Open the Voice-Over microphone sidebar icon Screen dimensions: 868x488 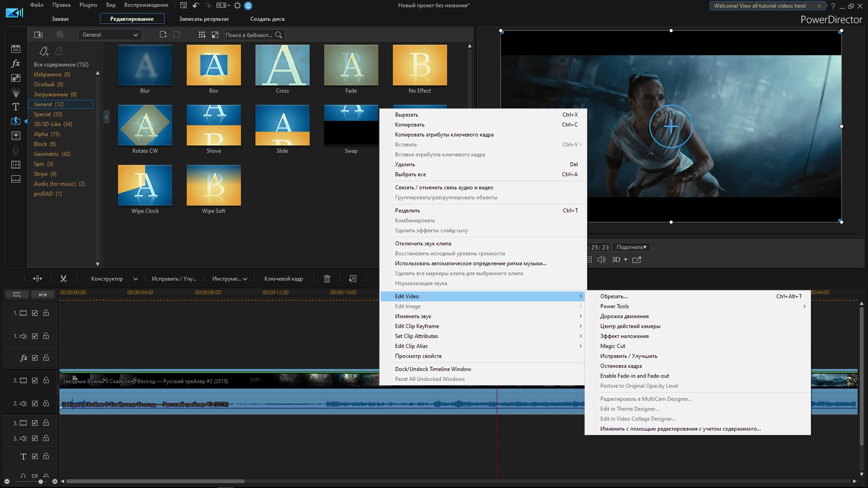(16, 150)
